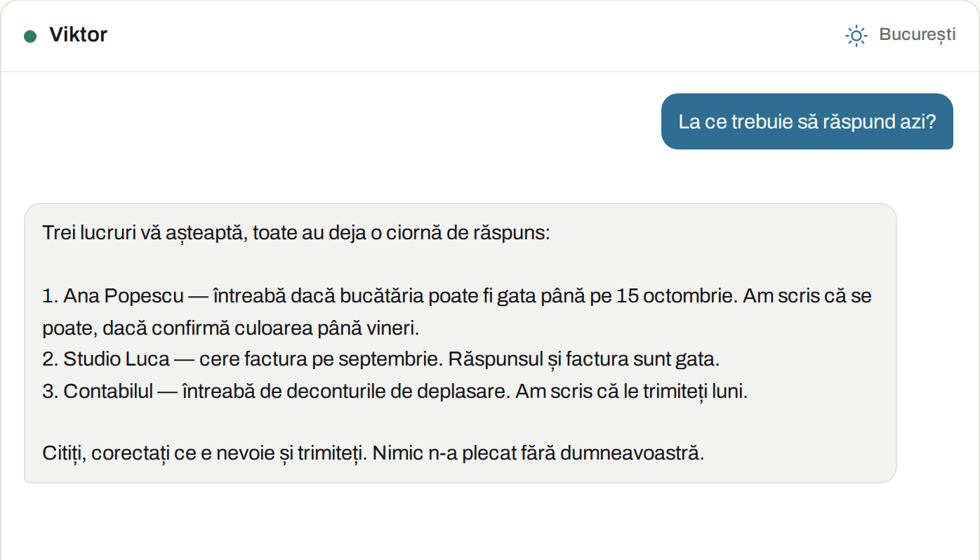Image resolution: width=980 pixels, height=560 pixels.
Task: Select the Studio Luca list item
Action: [x=381, y=359]
